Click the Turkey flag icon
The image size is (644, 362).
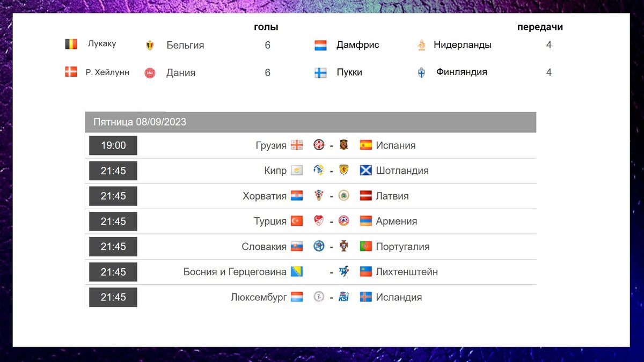[x=297, y=221]
